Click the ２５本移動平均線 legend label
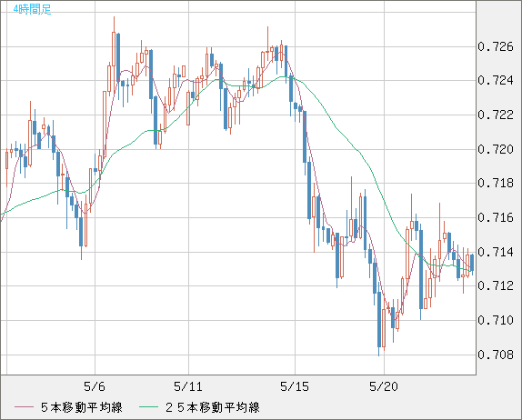The width and height of the screenshot is (522, 420). (x=213, y=407)
